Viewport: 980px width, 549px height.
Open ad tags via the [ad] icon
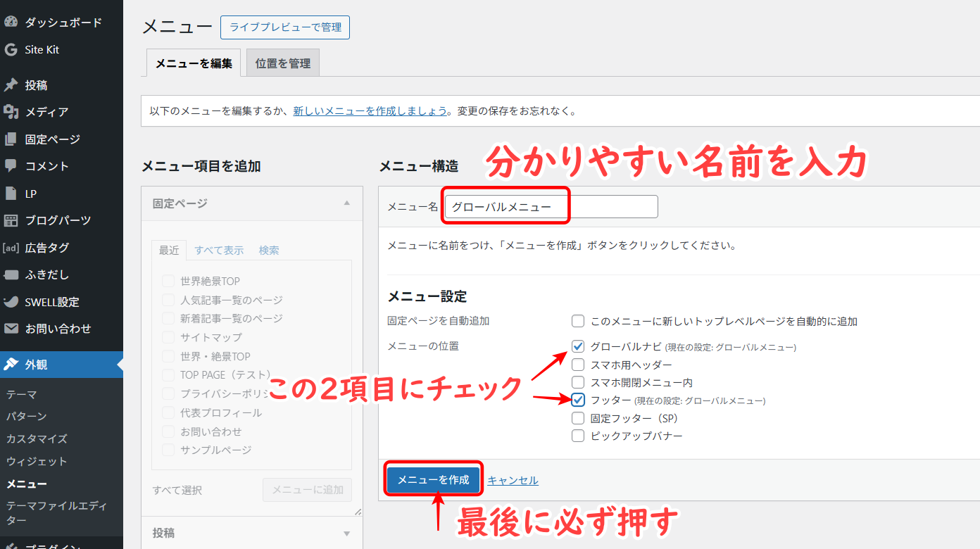click(11, 248)
